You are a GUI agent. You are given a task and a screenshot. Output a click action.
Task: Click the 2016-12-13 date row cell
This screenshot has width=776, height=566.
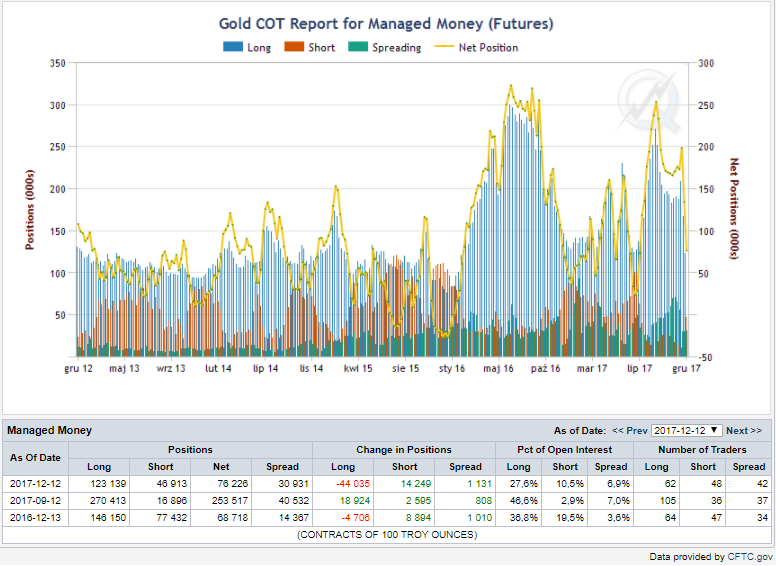pyautogui.click(x=35, y=518)
